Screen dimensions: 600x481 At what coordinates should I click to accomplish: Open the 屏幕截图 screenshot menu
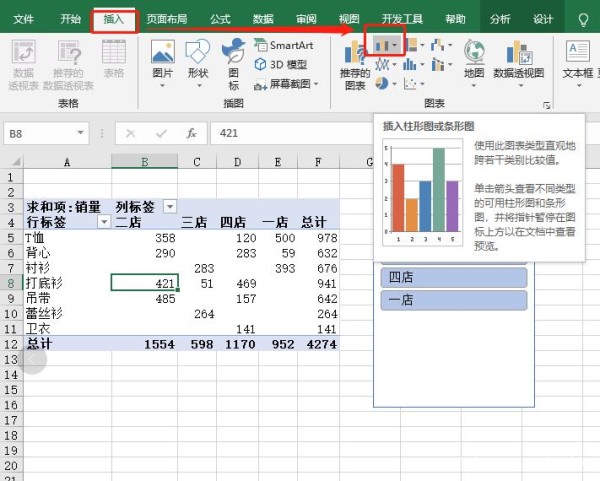pyautogui.click(x=286, y=84)
